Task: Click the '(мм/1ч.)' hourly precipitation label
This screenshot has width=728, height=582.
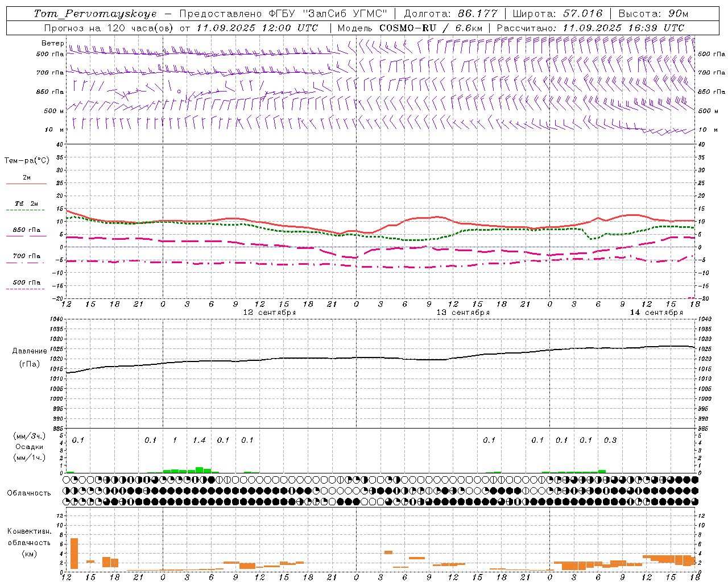Action: [30, 458]
